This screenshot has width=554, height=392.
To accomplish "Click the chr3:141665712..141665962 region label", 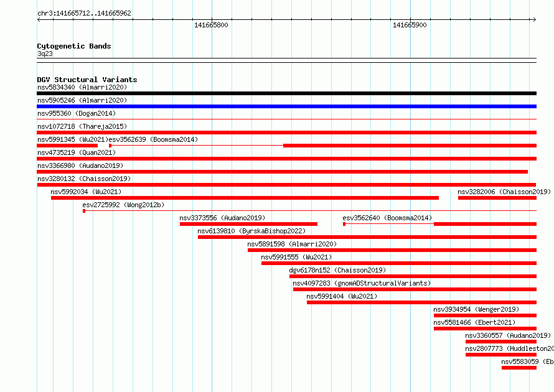I will (84, 13).
